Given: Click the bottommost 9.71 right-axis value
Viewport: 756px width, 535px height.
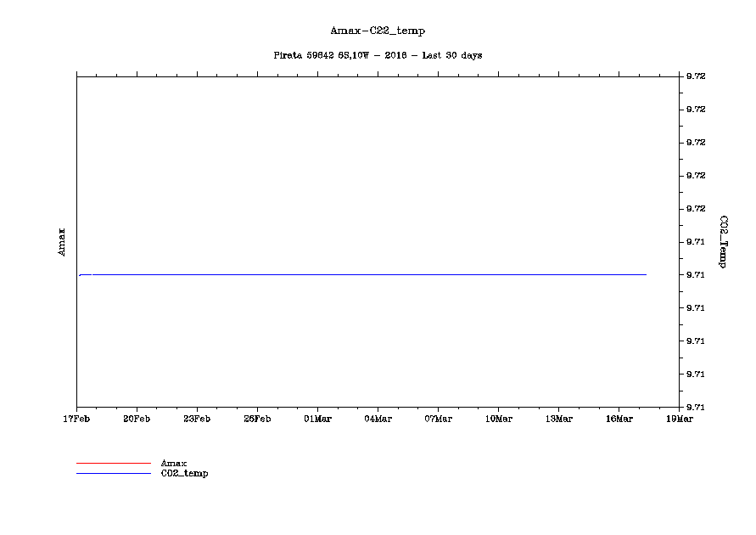Looking at the screenshot, I should pos(696,408).
